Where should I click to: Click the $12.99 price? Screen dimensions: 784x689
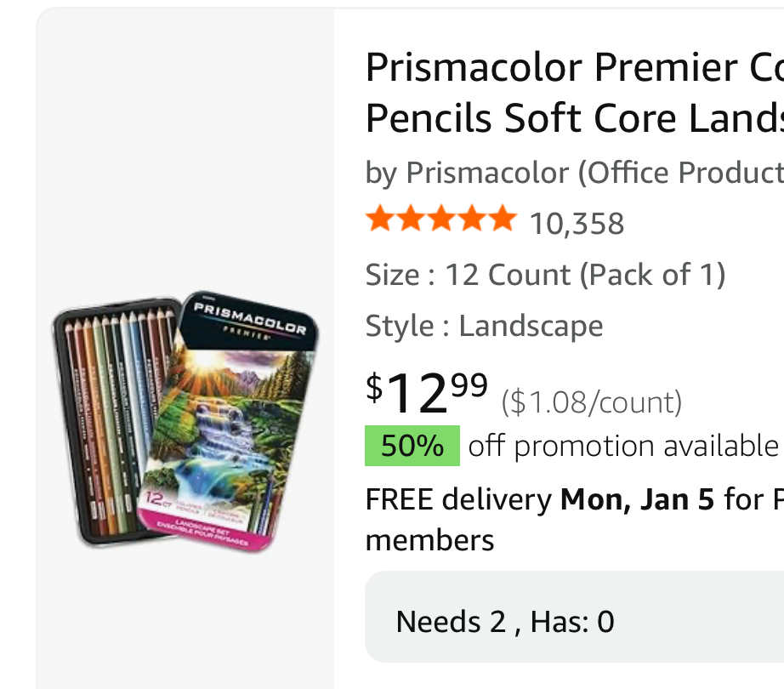[x=427, y=391]
